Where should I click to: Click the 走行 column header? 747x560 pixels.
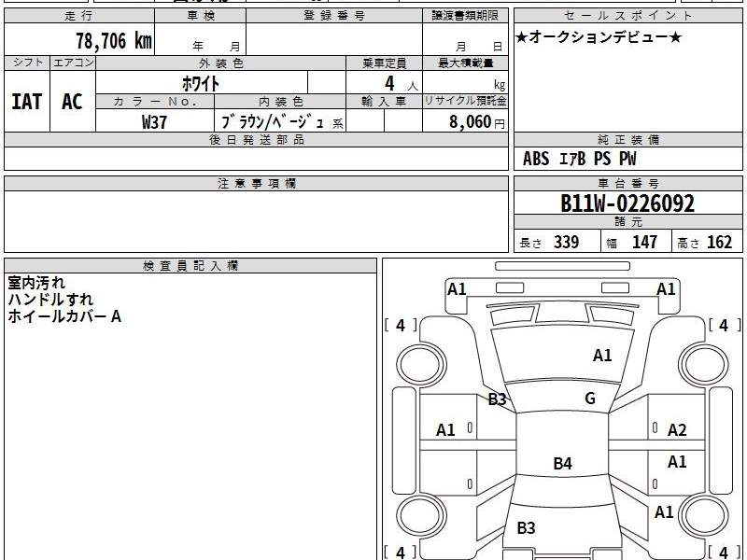(79, 16)
